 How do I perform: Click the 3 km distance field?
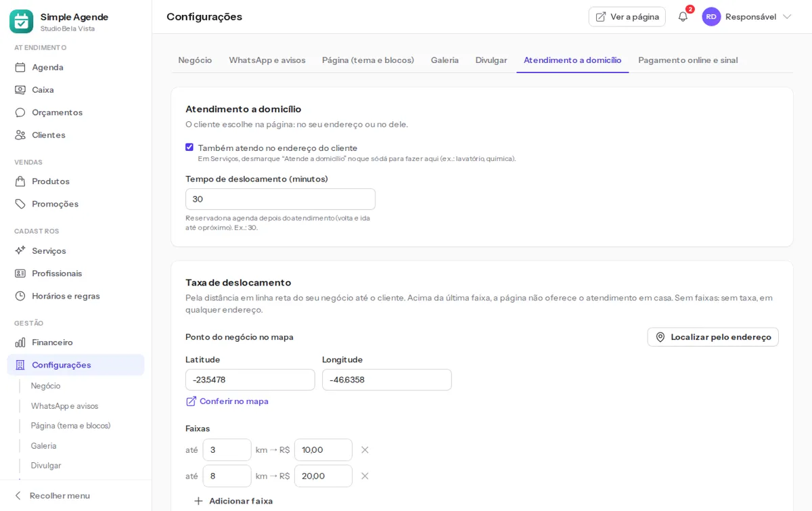point(227,450)
